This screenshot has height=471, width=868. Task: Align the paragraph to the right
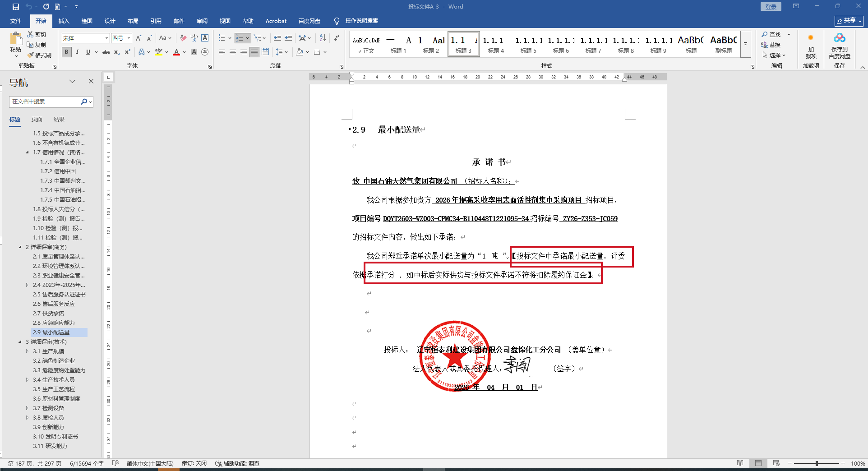(244, 52)
